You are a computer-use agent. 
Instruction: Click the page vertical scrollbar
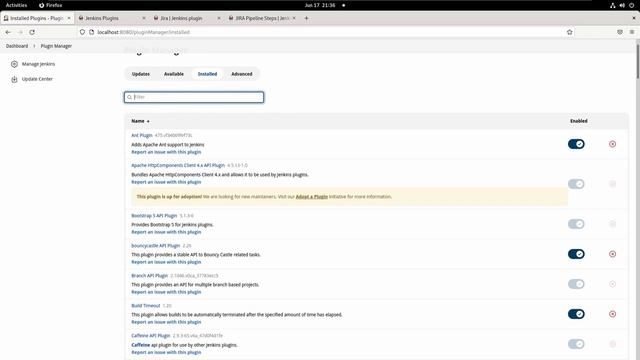point(638,61)
